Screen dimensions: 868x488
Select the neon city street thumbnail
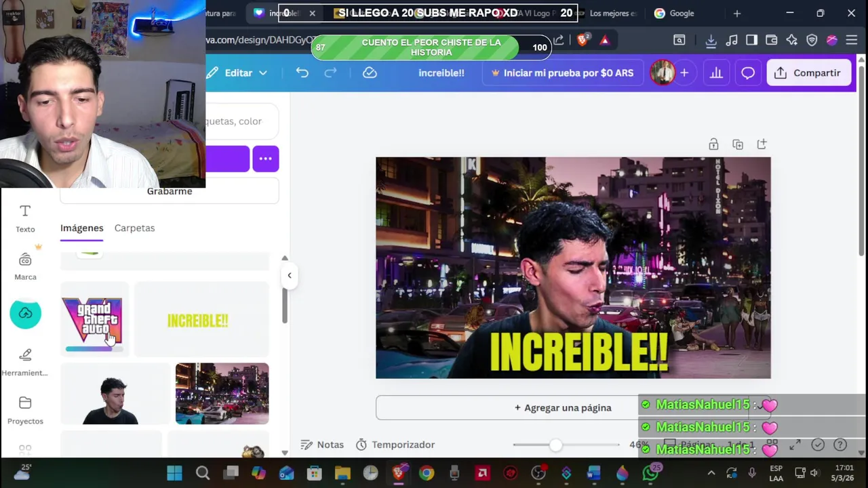[222, 394]
